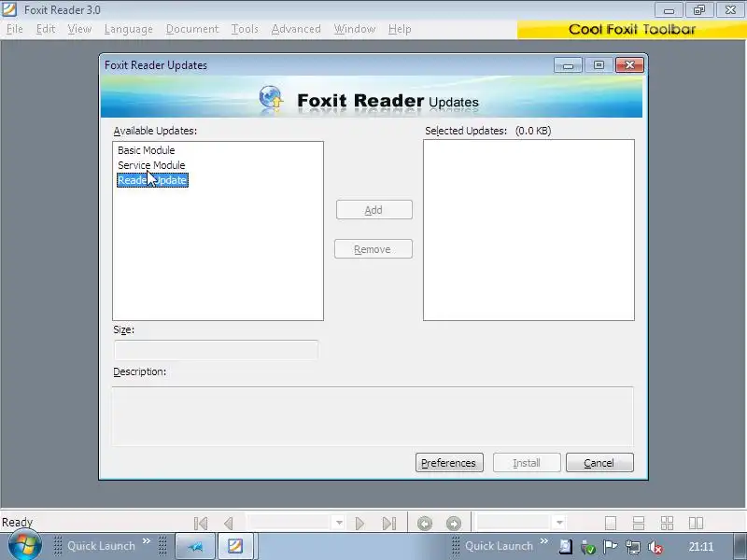747x560 pixels.
Task: Click the Selected Updates list box
Action: pyautogui.click(x=529, y=230)
